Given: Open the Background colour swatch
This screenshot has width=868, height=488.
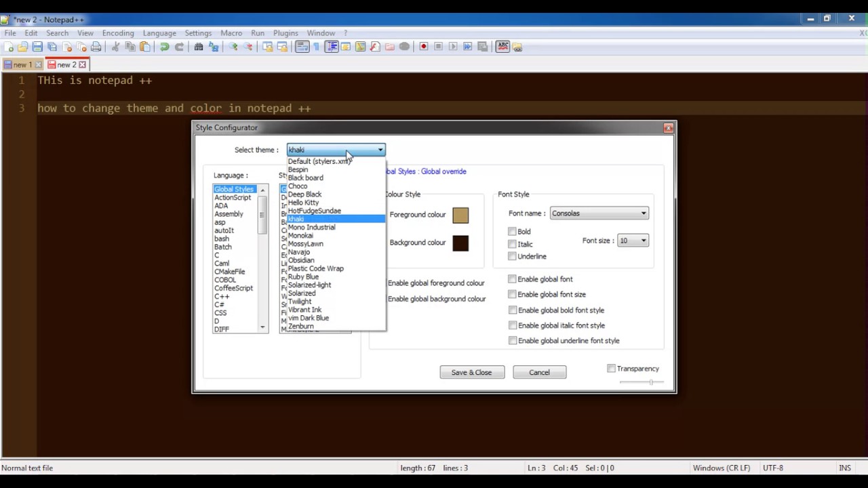Looking at the screenshot, I should click(x=460, y=243).
